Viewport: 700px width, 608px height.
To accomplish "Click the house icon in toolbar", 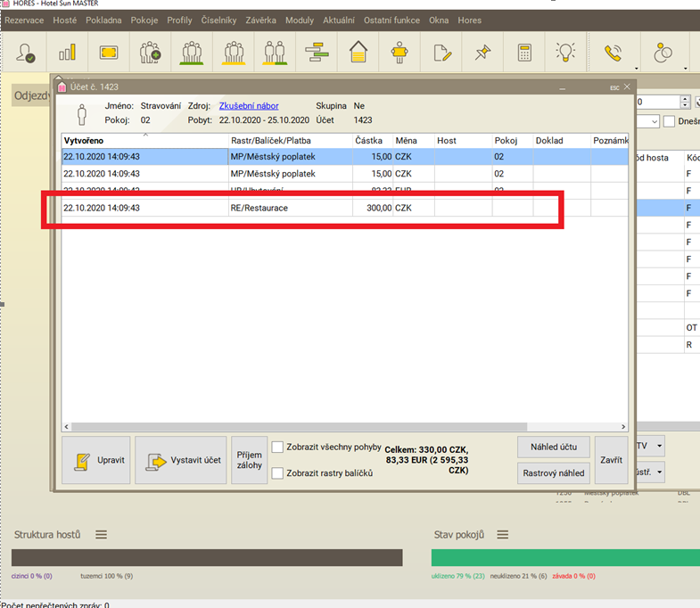I will coord(358,53).
